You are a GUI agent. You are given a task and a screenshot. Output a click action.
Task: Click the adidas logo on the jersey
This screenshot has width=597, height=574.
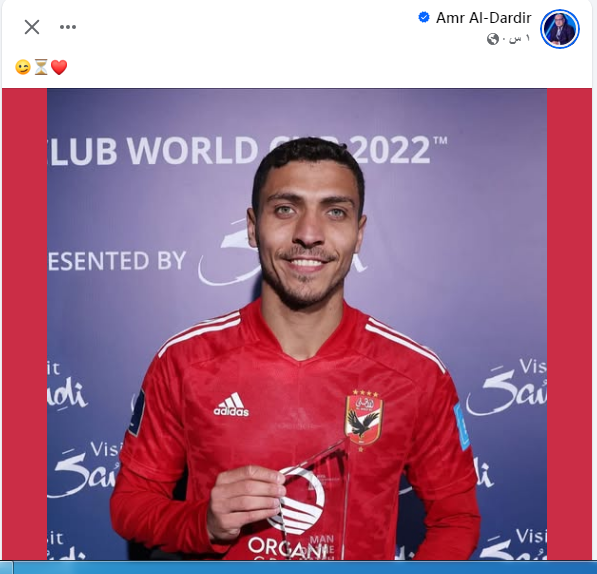[x=231, y=405]
